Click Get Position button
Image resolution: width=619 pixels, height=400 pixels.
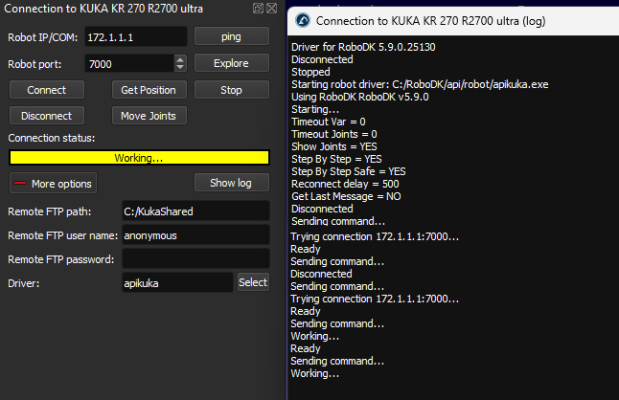pos(148,90)
